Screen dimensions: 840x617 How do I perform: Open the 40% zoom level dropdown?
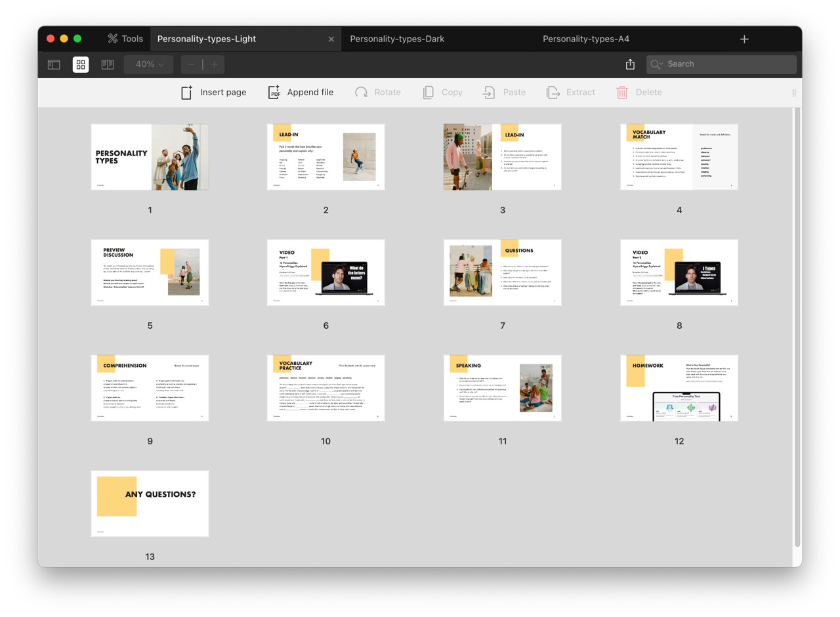149,64
